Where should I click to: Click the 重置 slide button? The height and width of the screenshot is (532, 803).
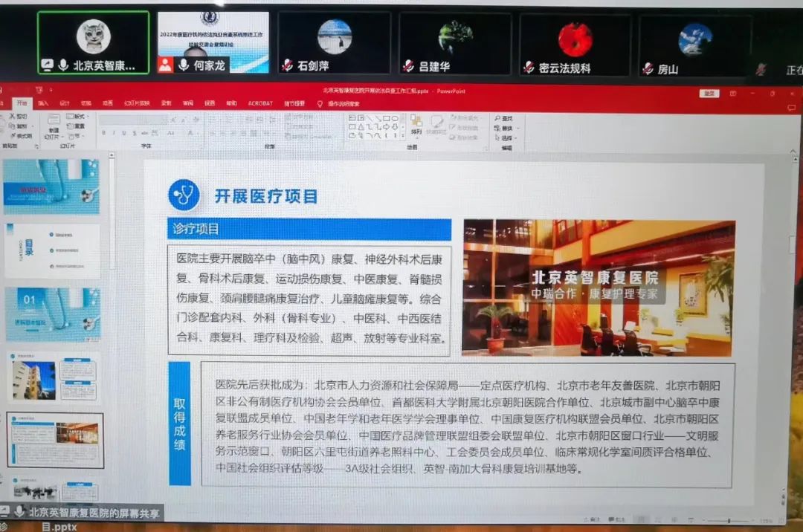[x=77, y=126]
